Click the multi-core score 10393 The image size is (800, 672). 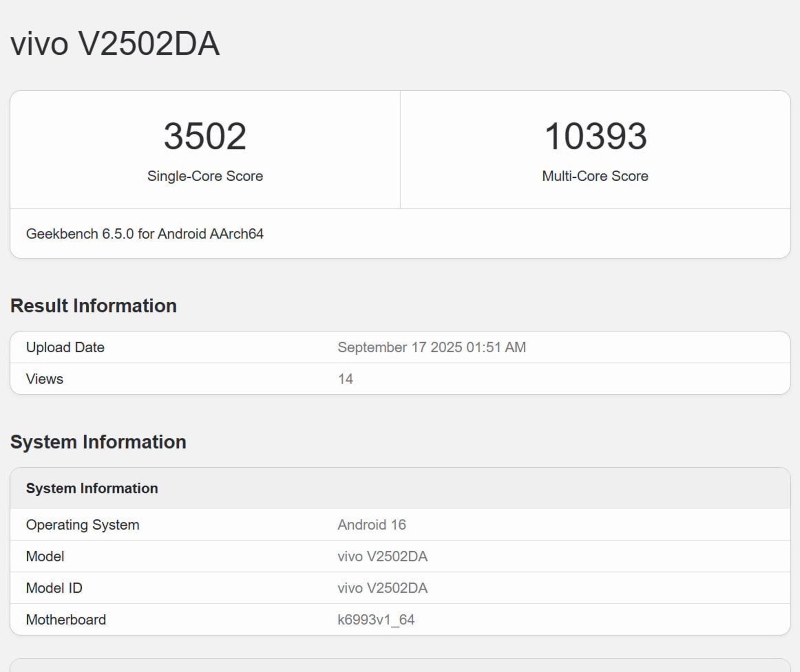coord(595,136)
